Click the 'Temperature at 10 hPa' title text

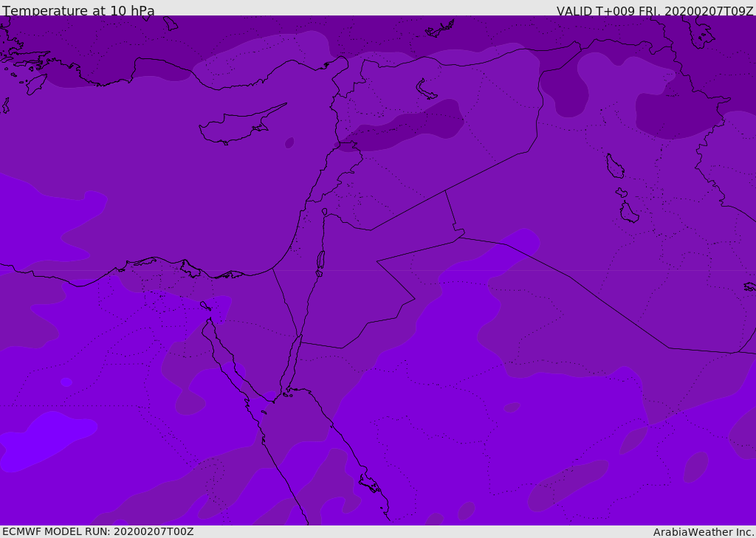pos(78,10)
